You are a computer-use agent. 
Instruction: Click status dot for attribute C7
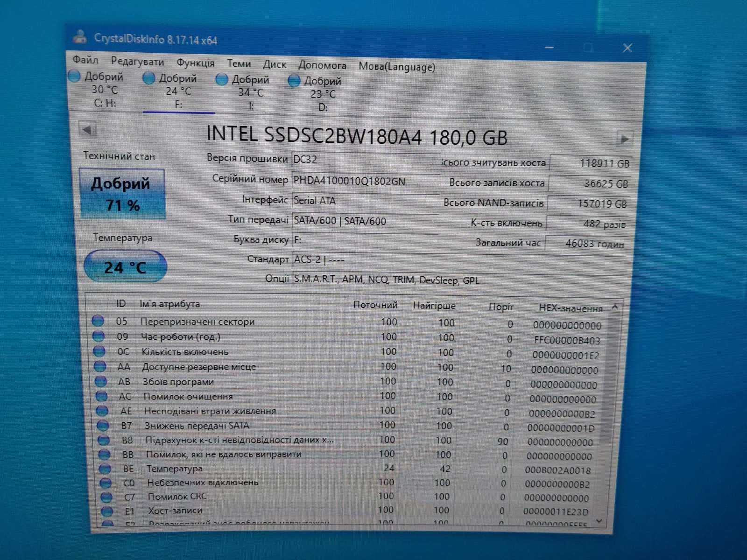pyautogui.click(x=107, y=497)
